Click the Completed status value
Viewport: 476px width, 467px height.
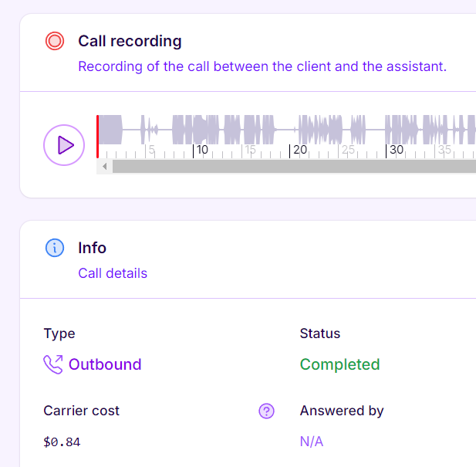point(339,364)
